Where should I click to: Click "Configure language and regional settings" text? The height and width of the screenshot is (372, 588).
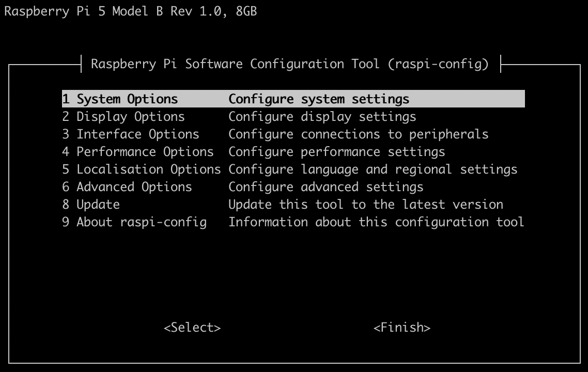pyautogui.click(x=373, y=169)
